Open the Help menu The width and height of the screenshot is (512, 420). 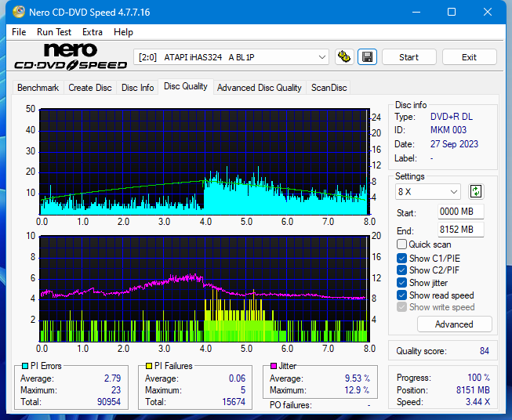click(x=123, y=32)
